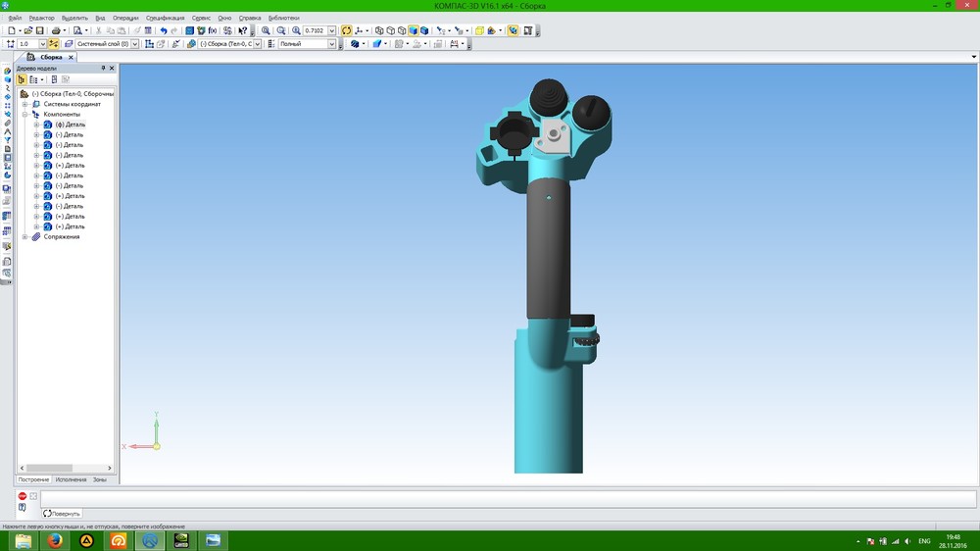Viewport: 980px width, 551px height.
Task: Open the zoom scale 0.7102 dropdown
Action: click(x=331, y=30)
